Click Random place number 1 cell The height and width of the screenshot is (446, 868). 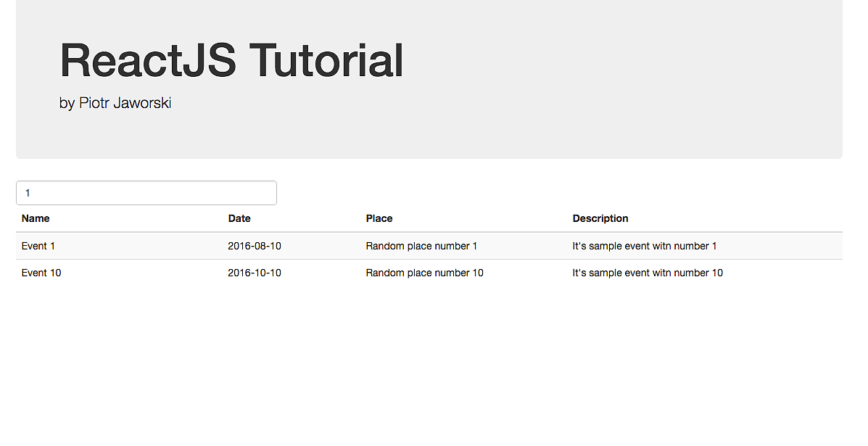(x=421, y=247)
